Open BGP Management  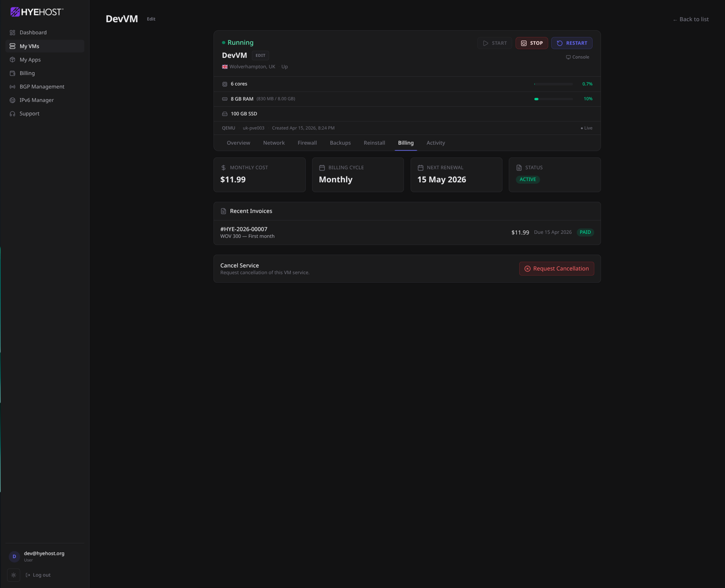pos(42,86)
